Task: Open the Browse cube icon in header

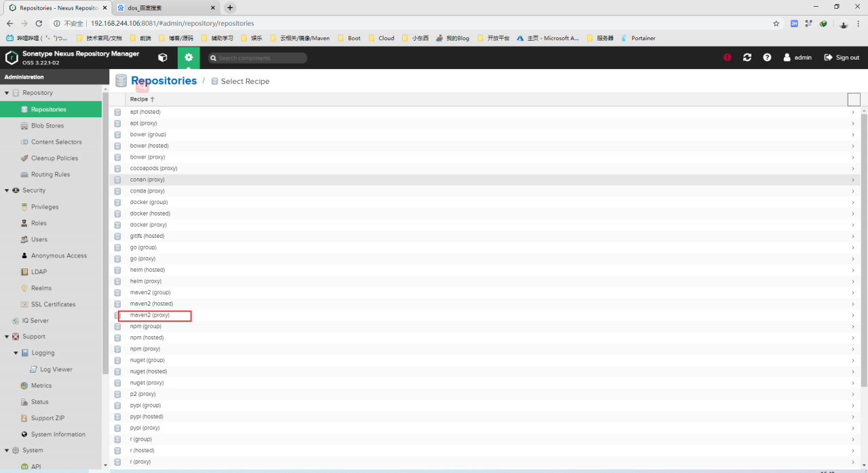Action: point(162,58)
